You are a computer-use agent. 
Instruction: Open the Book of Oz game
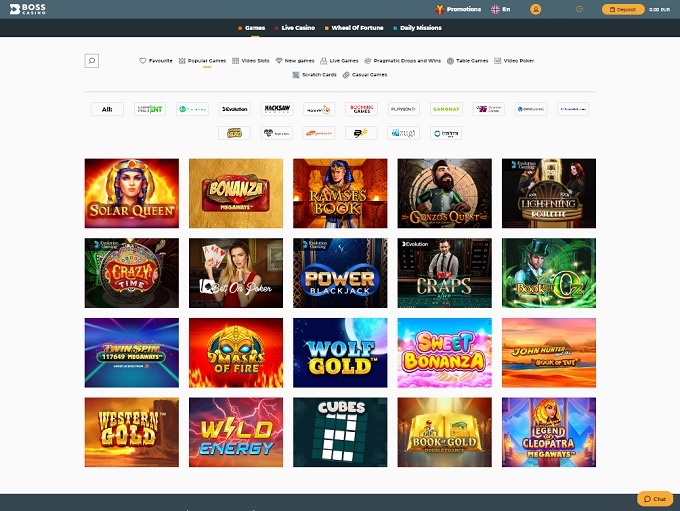pyautogui.click(x=549, y=273)
